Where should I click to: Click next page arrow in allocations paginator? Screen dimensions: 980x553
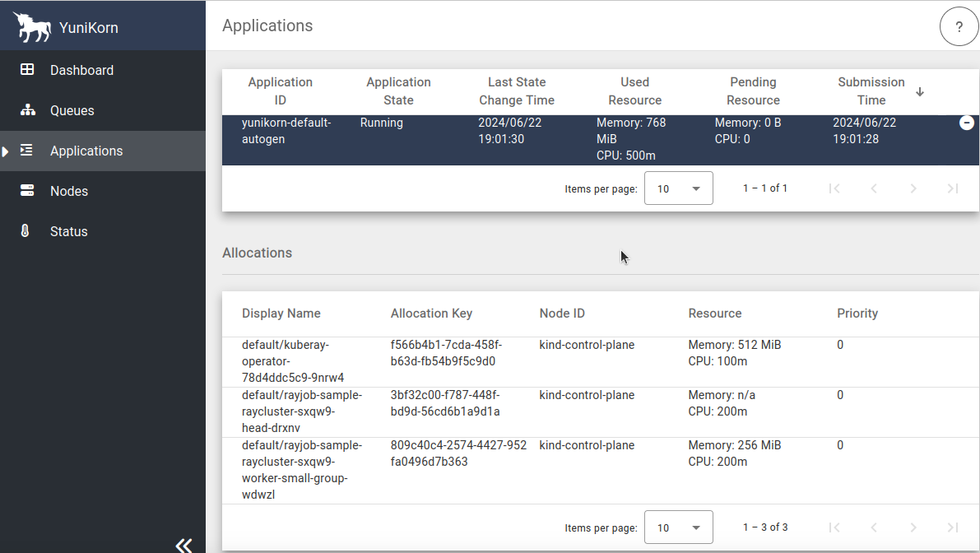click(913, 527)
